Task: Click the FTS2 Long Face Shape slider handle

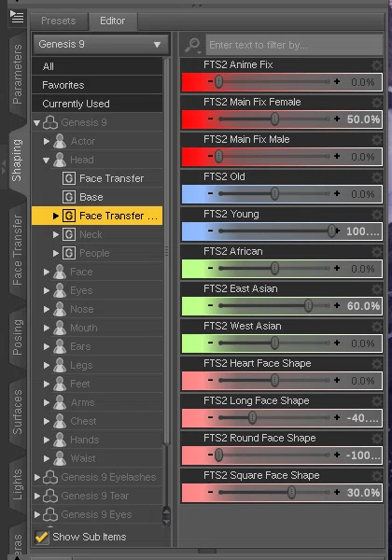Action: click(x=252, y=417)
